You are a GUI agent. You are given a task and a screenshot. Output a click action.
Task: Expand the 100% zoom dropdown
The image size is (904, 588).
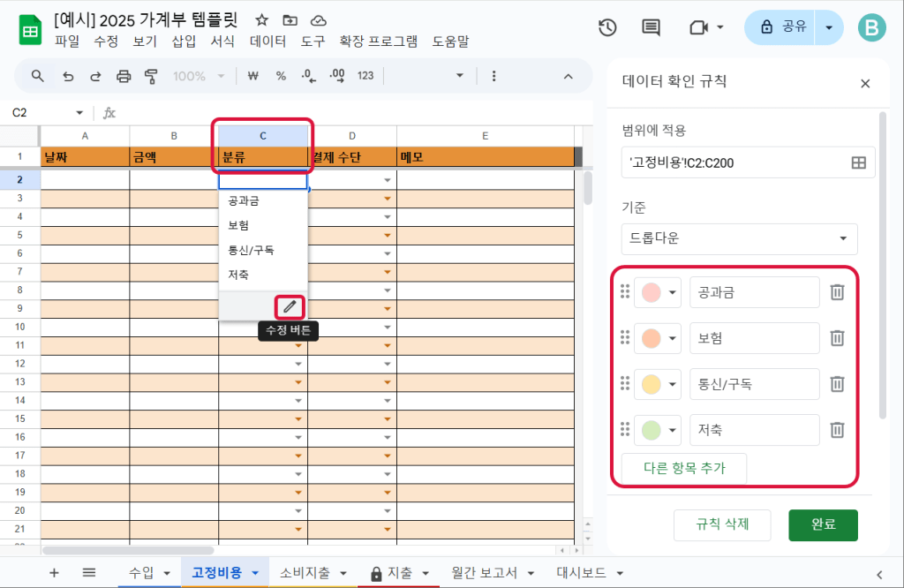[199, 76]
